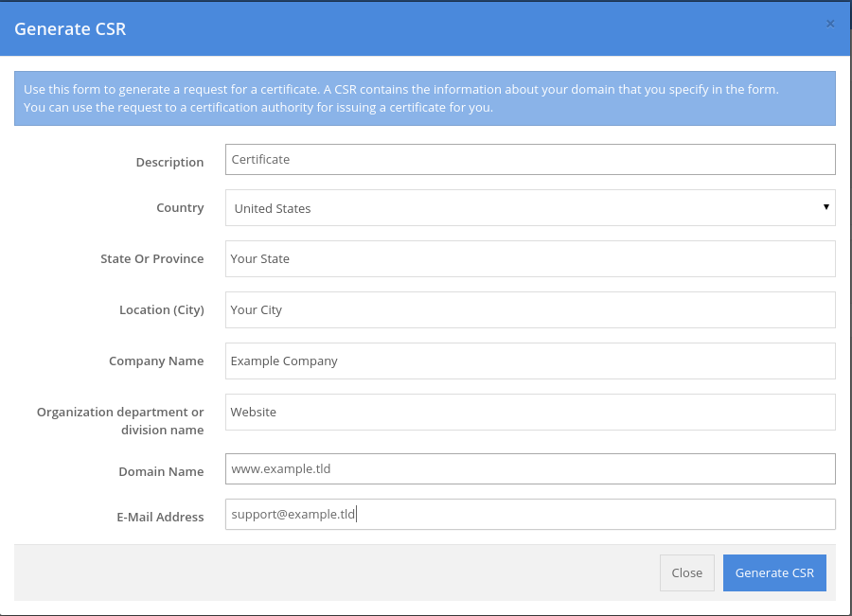
Task: Click the Your State input field
Action: [x=530, y=258]
